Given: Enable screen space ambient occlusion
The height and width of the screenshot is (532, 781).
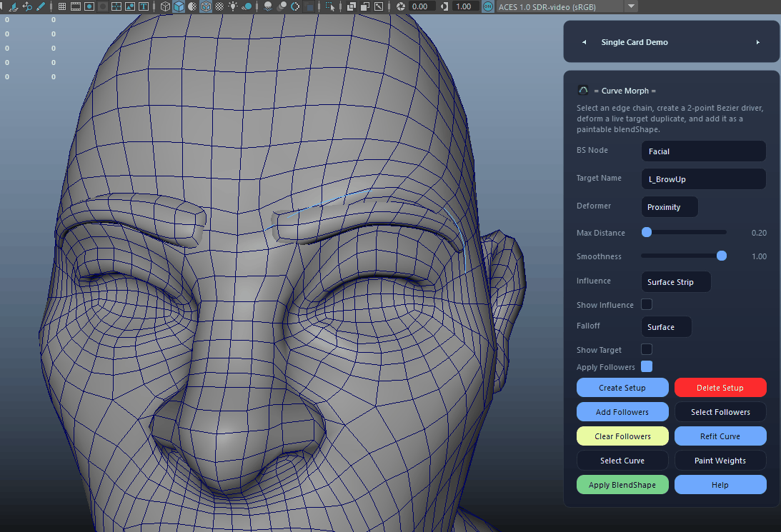Looking at the screenshot, I should 268,6.
